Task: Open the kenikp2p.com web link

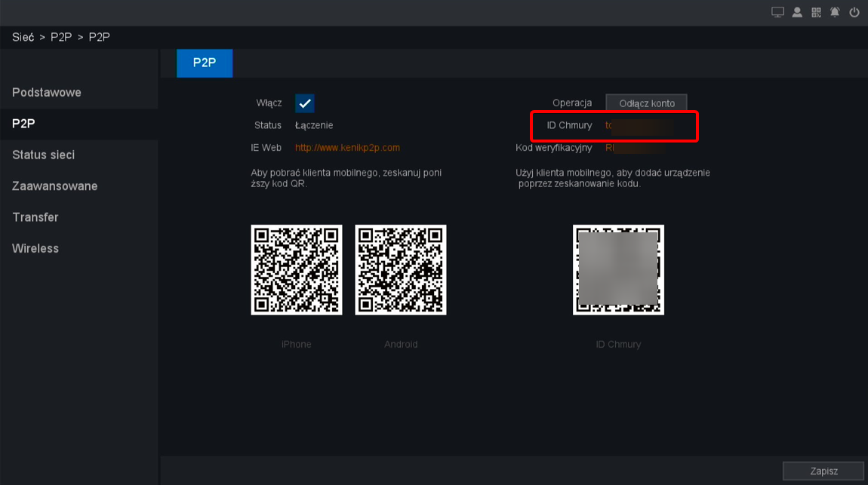Action: click(347, 148)
